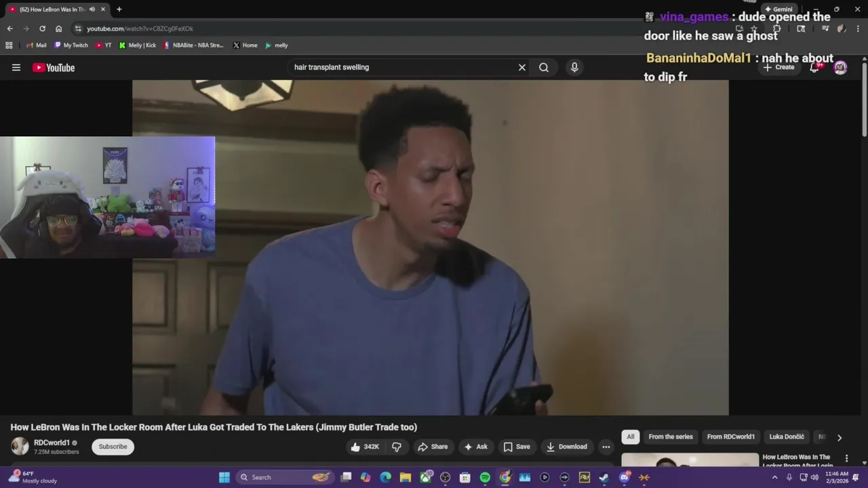Close the YouTube browser tab
The width and height of the screenshot is (868, 488).
coord(103,9)
